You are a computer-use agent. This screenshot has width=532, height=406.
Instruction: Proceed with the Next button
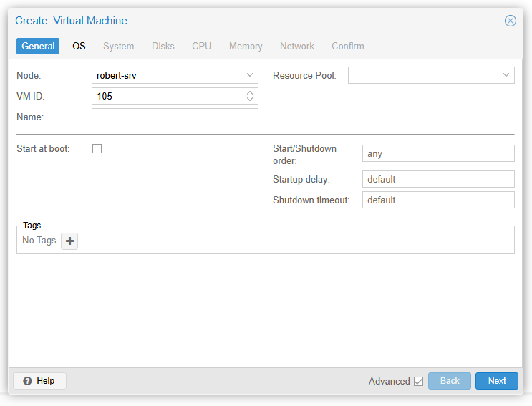(496, 381)
